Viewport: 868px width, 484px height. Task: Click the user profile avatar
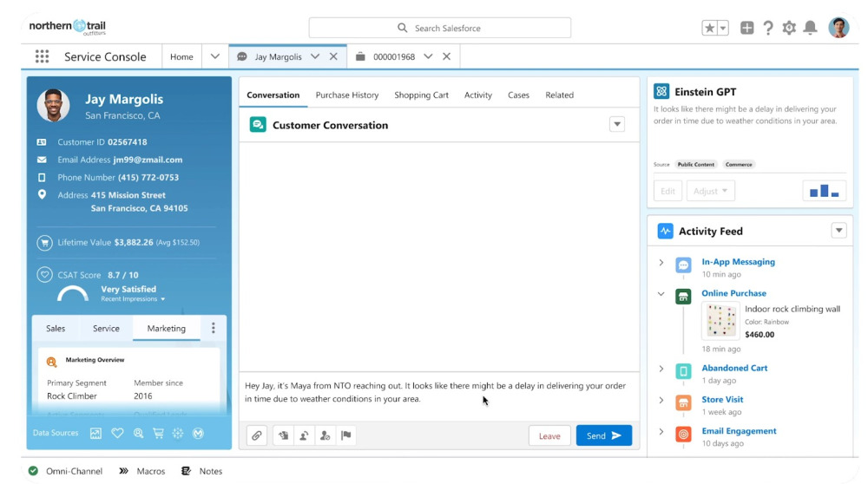838,27
